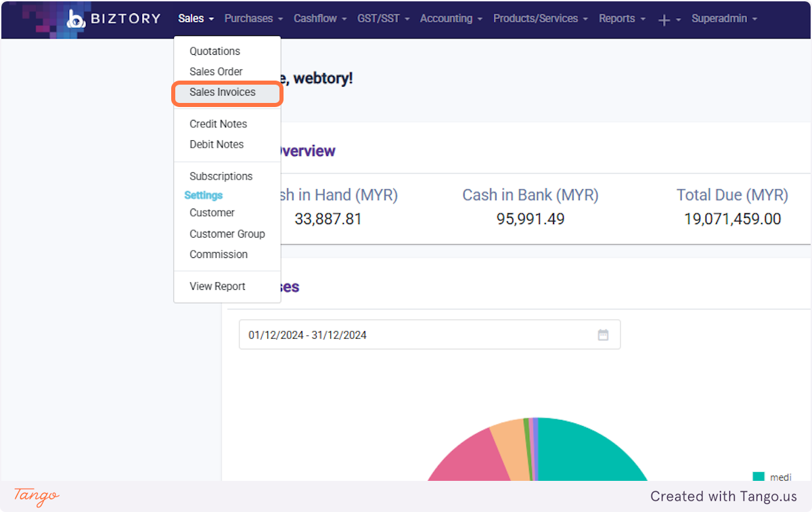Open the Cashflow dropdown
The height and width of the screenshot is (512, 812).
[320, 18]
